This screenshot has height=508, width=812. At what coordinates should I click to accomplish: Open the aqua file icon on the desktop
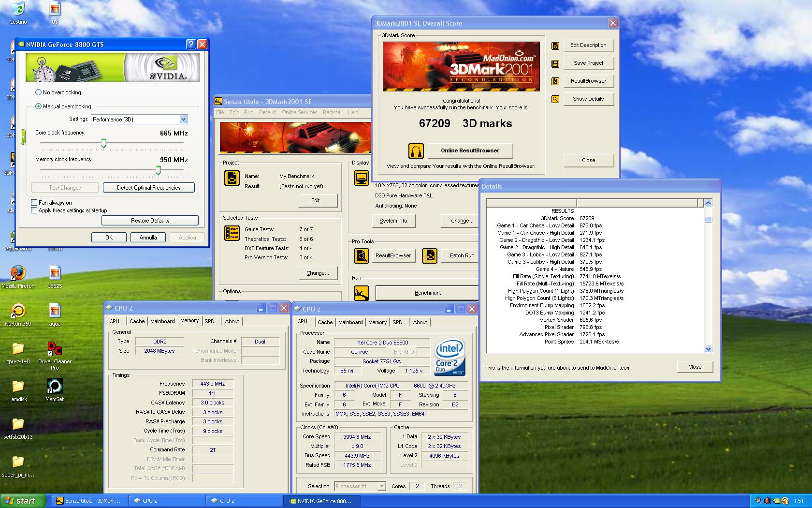(55, 311)
